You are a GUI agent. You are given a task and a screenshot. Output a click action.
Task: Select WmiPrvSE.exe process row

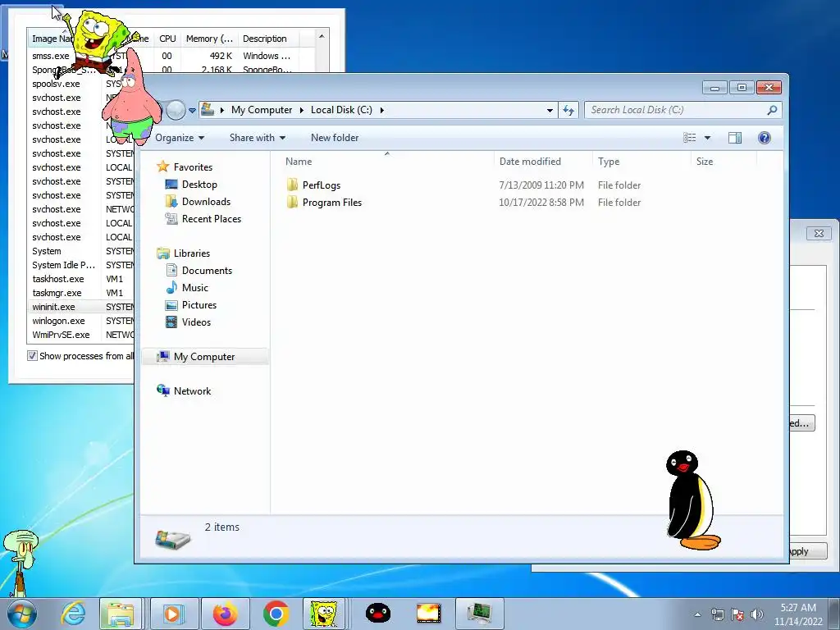point(80,335)
